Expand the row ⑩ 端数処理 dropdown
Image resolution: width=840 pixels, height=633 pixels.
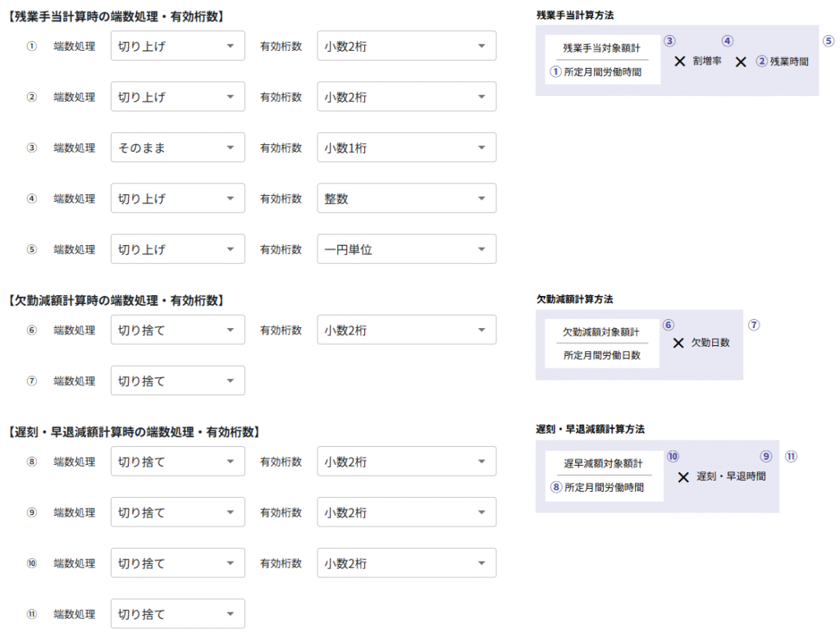[177, 563]
